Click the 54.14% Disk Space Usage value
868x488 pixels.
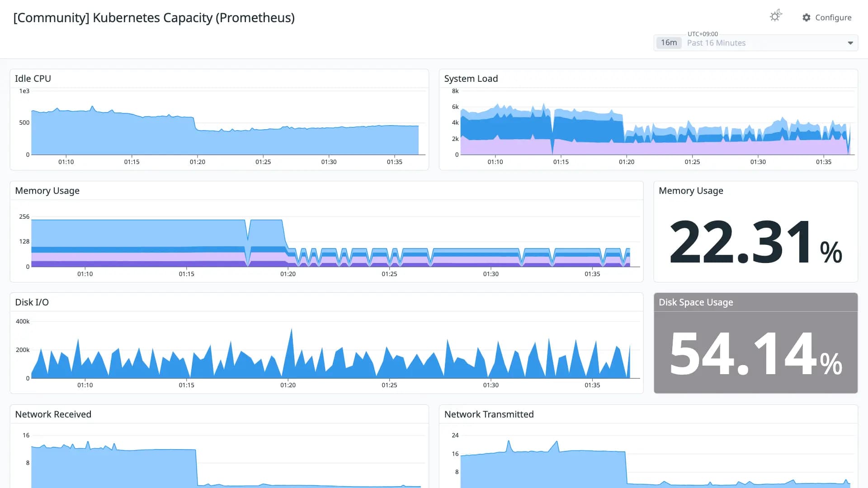(x=755, y=354)
